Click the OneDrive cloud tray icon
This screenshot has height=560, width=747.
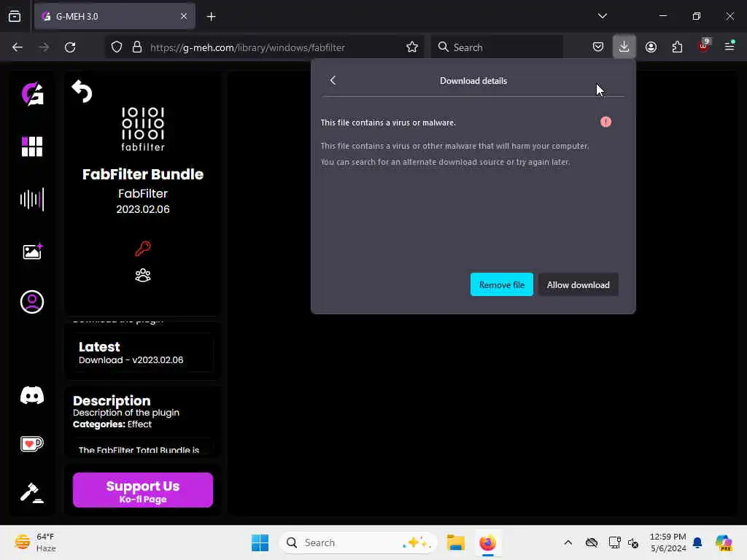point(592,542)
